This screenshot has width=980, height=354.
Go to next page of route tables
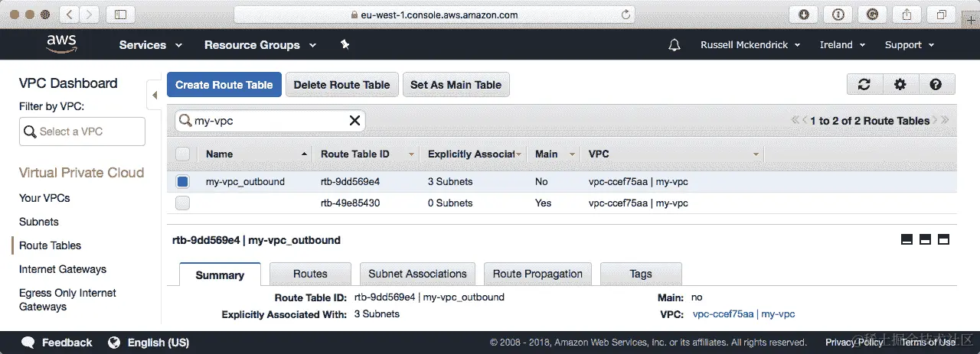tap(936, 120)
